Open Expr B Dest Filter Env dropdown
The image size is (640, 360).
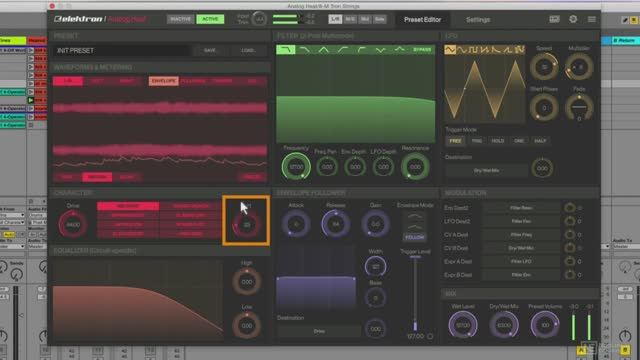tap(521, 275)
